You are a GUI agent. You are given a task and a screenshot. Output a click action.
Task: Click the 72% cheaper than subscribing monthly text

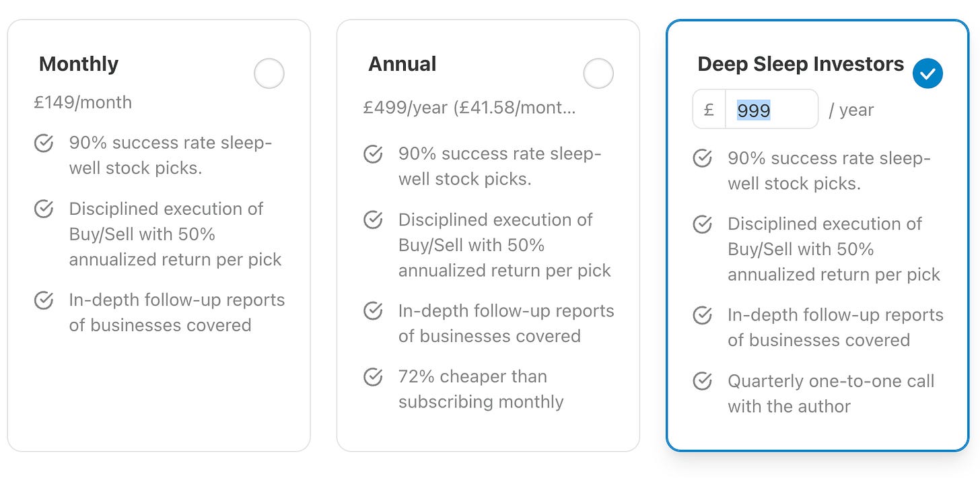481,389
